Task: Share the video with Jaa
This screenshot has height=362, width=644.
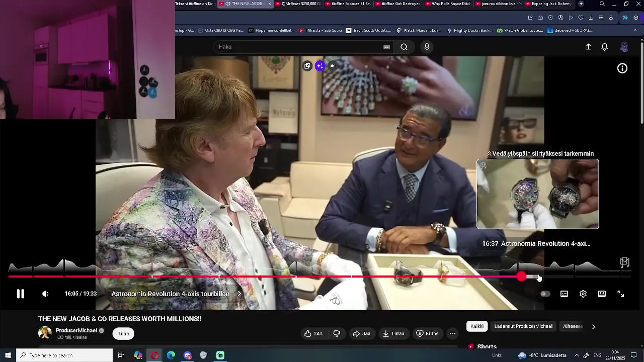Action: pyautogui.click(x=361, y=334)
